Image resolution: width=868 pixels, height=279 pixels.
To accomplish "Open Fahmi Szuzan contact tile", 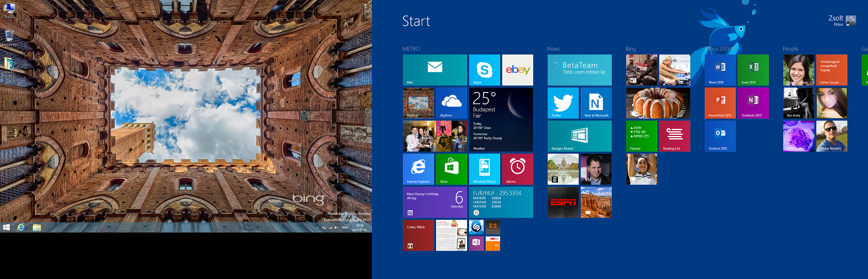I will (x=831, y=70).
